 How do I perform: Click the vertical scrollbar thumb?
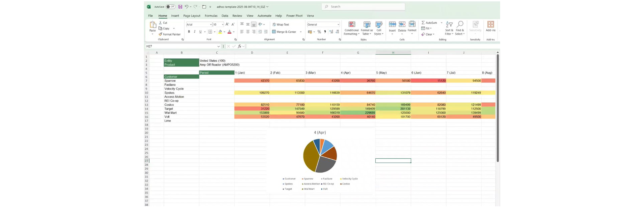[497, 108]
